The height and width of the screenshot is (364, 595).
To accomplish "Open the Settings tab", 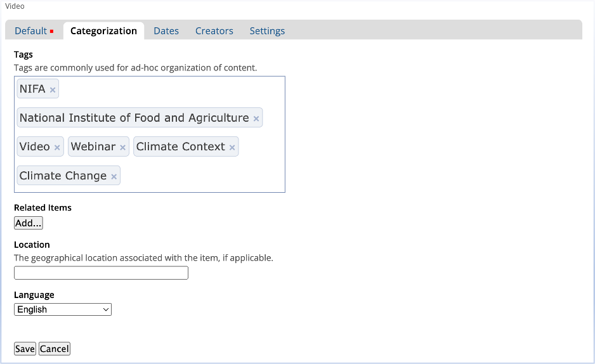I will coord(267,30).
